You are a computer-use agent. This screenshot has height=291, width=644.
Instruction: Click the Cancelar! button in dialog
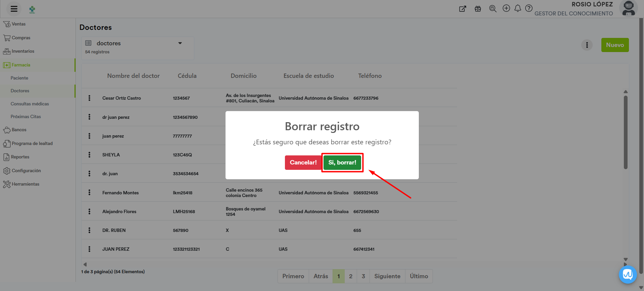[303, 162]
